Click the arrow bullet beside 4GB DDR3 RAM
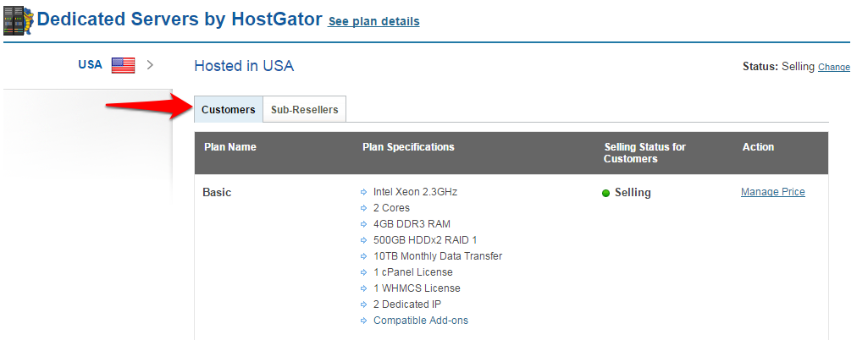868x340 pixels. click(363, 224)
